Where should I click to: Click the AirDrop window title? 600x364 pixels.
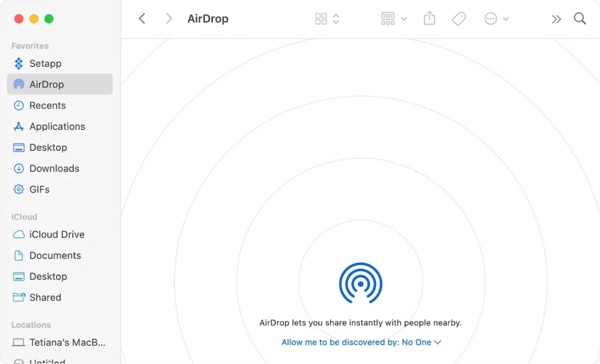pos(208,19)
